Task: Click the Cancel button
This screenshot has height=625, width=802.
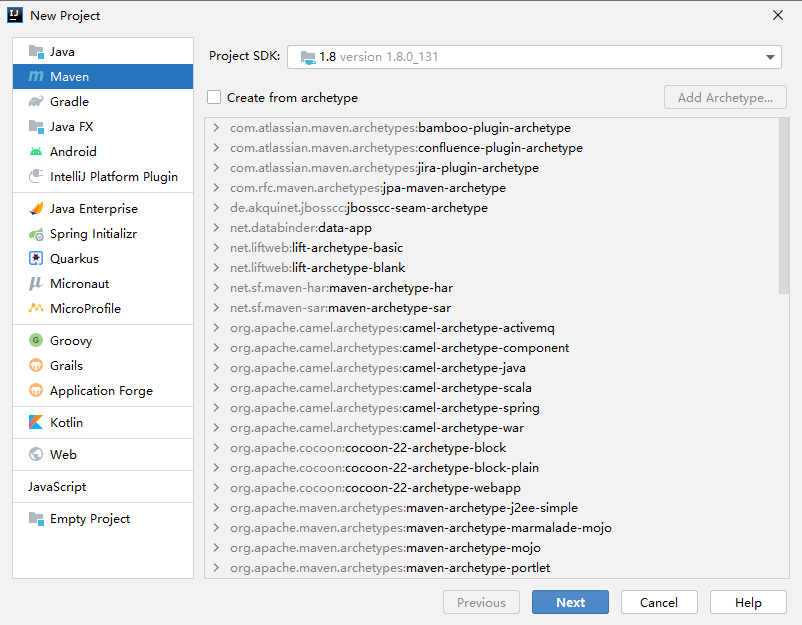Action: point(659,602)
